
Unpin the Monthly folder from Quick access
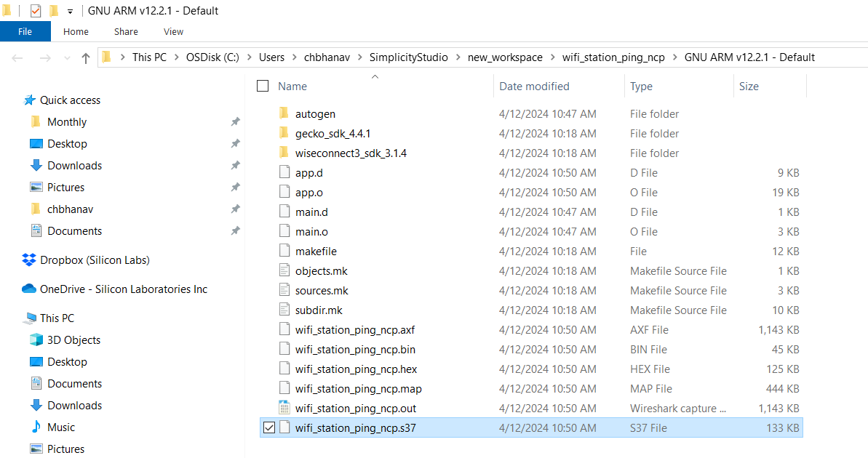click(x=234, y=121)
